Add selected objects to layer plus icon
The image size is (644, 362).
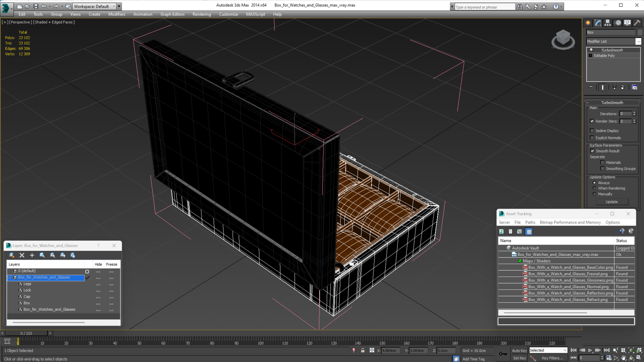point(32,255)
